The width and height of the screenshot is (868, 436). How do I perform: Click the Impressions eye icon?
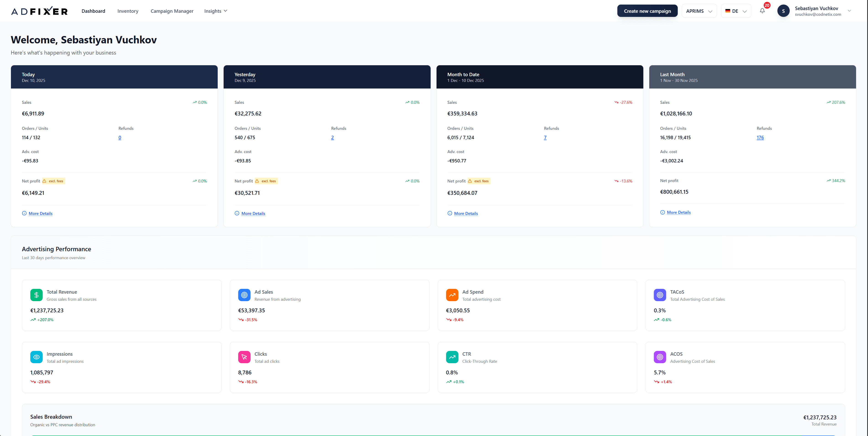[36, 357]
